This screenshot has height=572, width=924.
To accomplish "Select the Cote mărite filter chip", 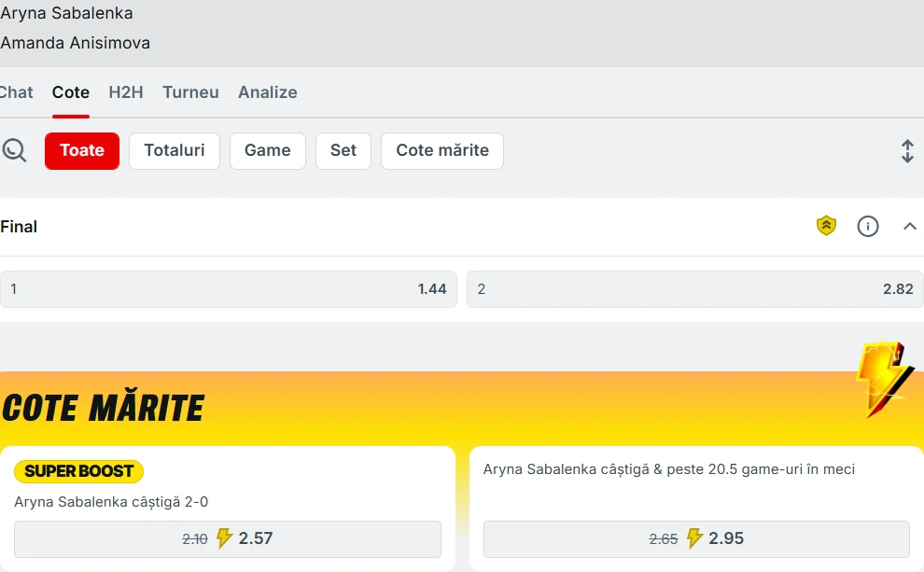I will coord(442,150).
